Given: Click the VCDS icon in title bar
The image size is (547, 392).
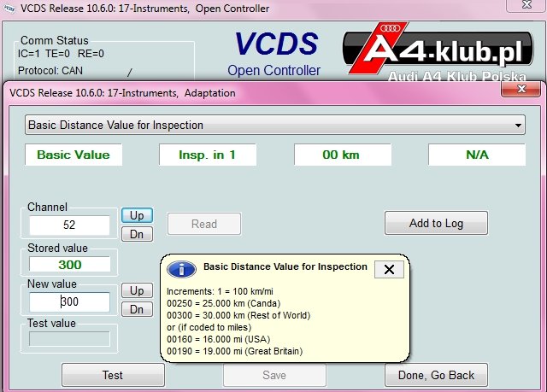Looking at the screenshot, I should [x=9, y=9].
